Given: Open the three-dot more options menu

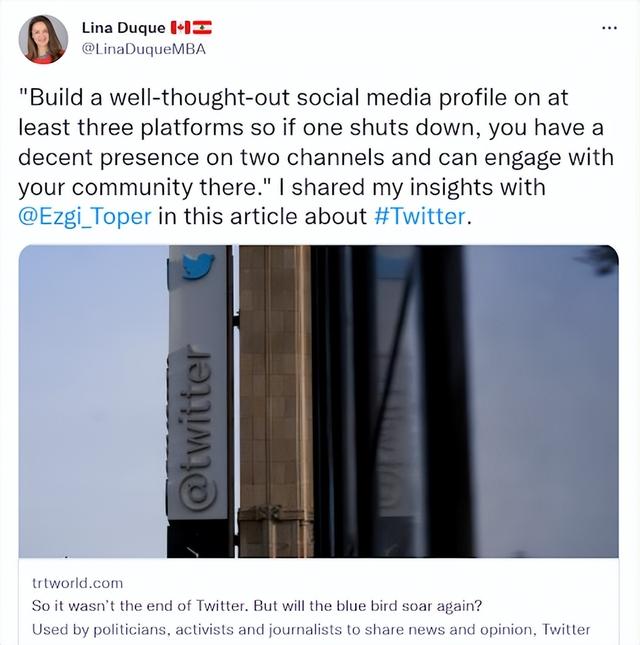Looking at the screenshot, I should [x=609, y=28].
